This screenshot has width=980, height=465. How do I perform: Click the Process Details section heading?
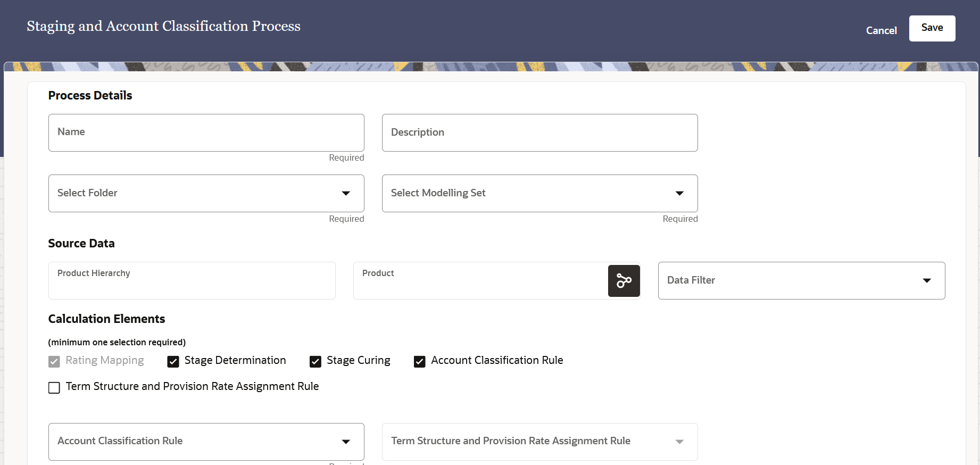click(x=90, y=96)
